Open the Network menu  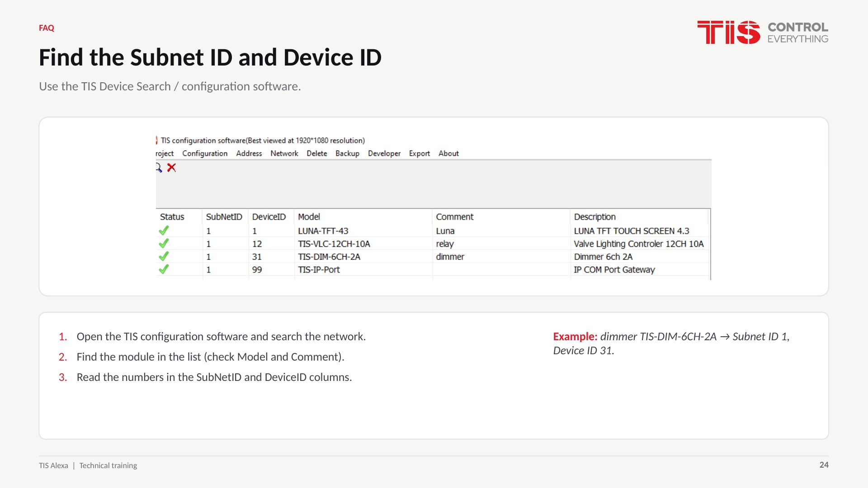(284, 154)
